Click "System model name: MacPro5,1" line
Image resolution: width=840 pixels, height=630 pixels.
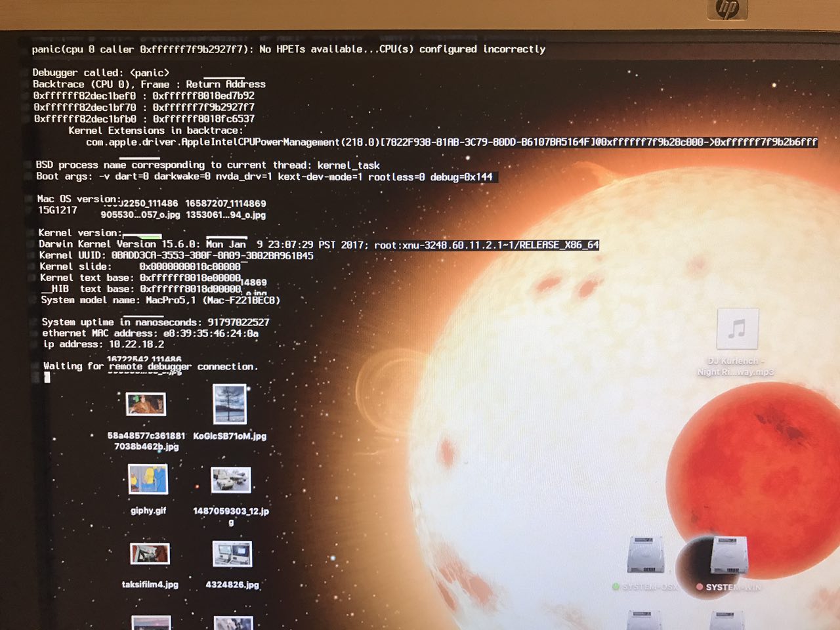161,300
